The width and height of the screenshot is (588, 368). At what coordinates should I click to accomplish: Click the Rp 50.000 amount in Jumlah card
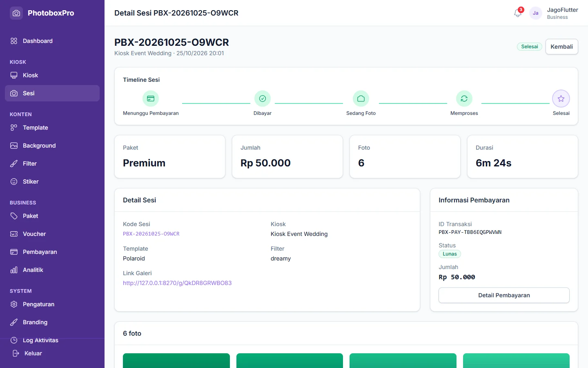click(265, 163)
